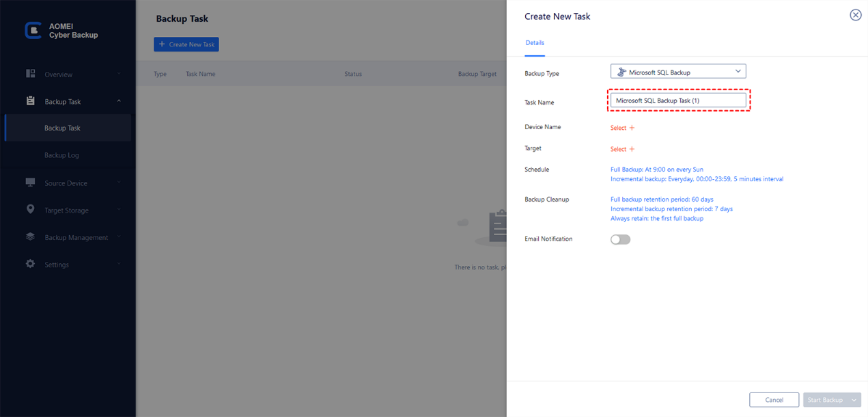The height and width of the screenshot is (417, 868).
Task: Collapse the Backup Task sidebar section
Action: point(119,101)
